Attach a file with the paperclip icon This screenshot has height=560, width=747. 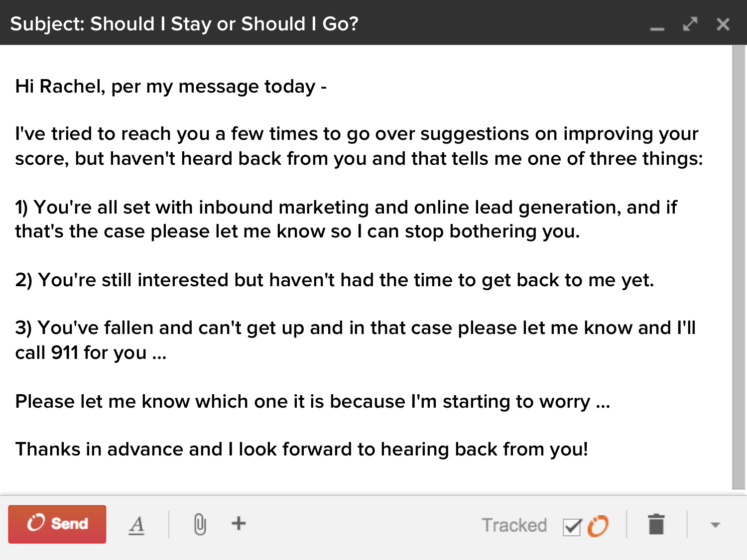coord(200,524)
